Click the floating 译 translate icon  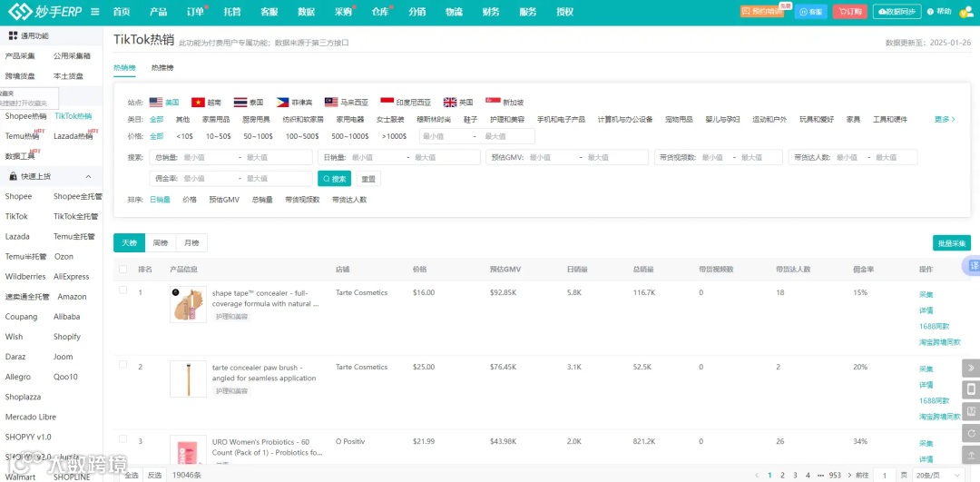coord(973,266)
